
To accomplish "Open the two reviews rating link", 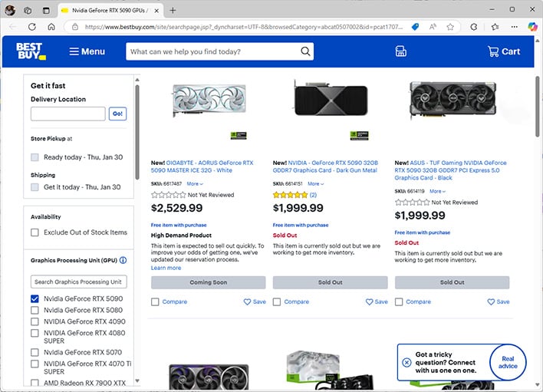I will [x=313, y=195].
